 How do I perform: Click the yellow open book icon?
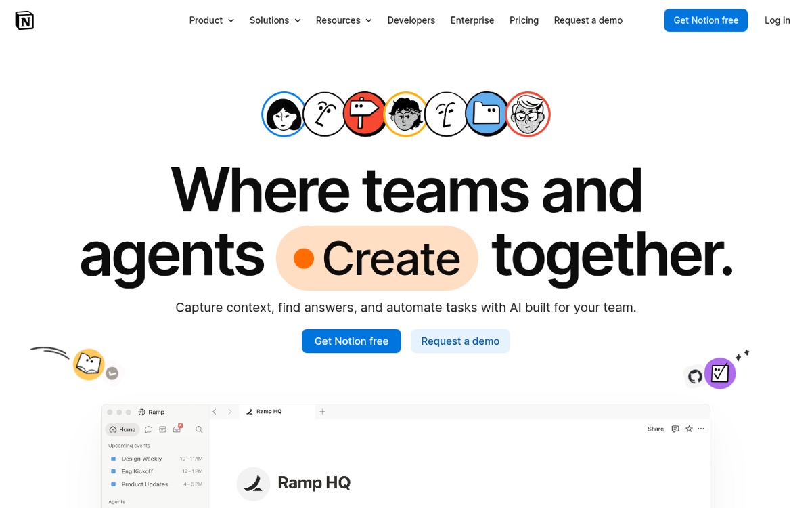point(89,364)
